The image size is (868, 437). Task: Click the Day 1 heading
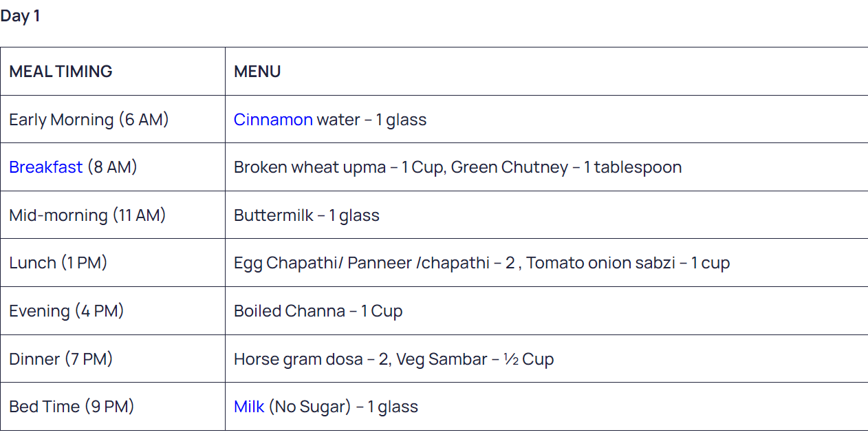tap(20, 16)
